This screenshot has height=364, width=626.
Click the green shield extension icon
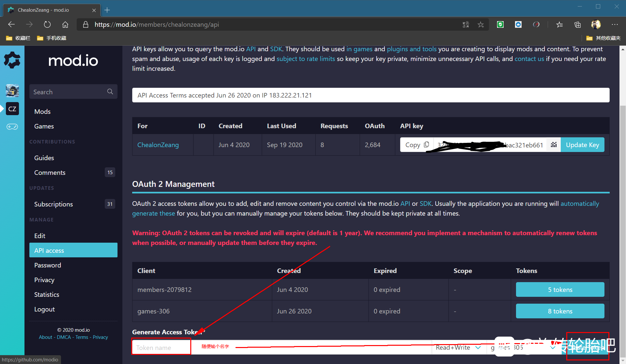500,24
